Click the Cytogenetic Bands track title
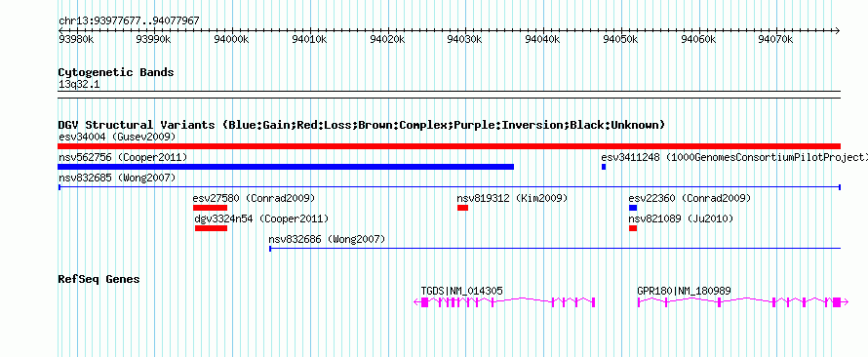868x357 pixels. 116,72
